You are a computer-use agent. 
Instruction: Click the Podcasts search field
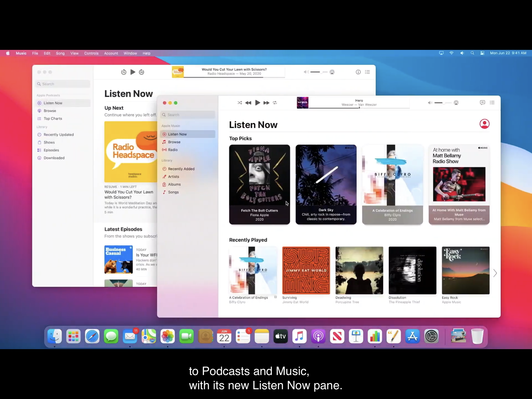tap(63, 84)
